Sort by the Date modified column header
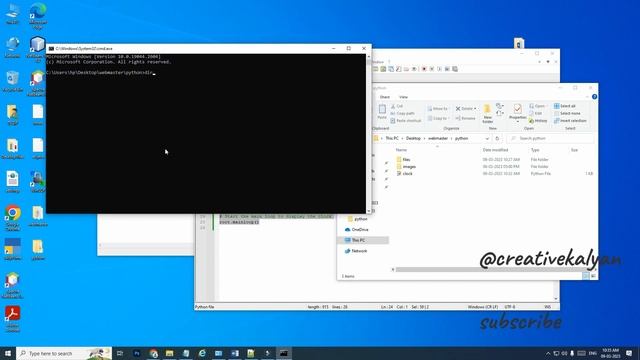This screenshot has height=360, width=640. coord(495,150)
